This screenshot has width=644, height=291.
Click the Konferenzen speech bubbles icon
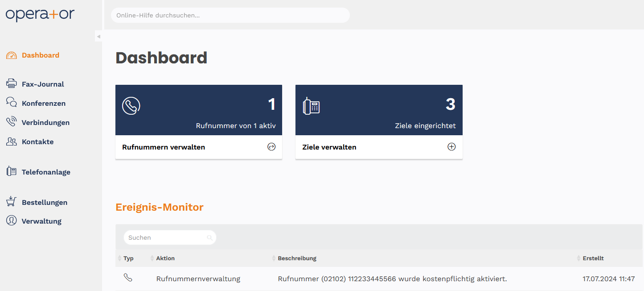(x=12, y=103)
